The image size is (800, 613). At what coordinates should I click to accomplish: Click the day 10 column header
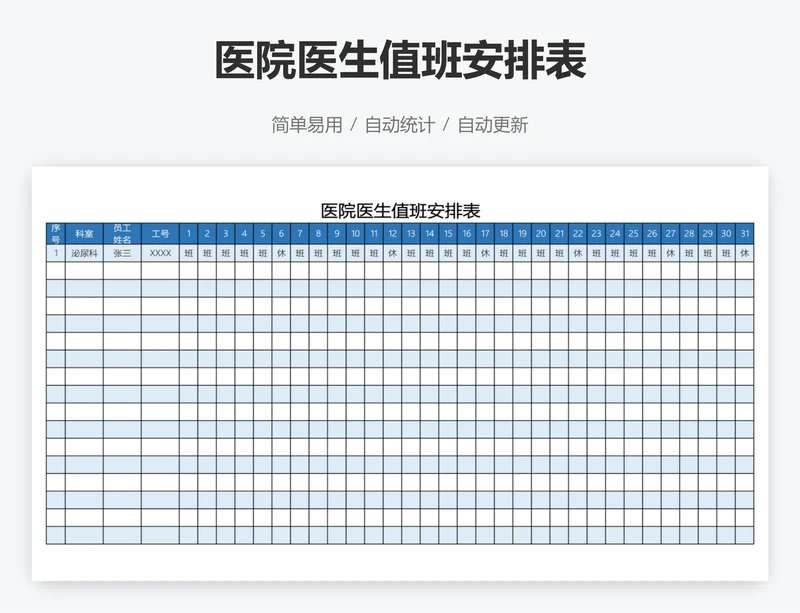coord(355,234)
